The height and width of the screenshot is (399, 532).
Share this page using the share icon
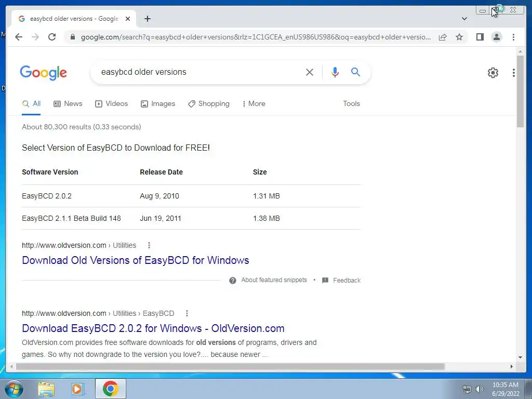tap(443, 37)
